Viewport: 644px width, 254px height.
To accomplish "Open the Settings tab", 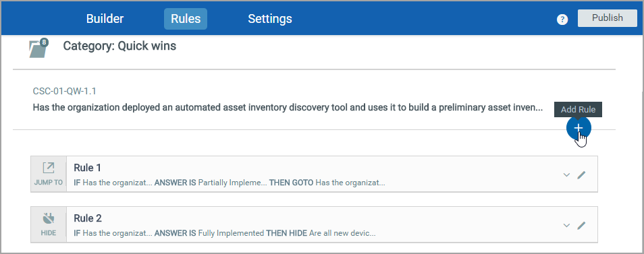I will [270, 19].
